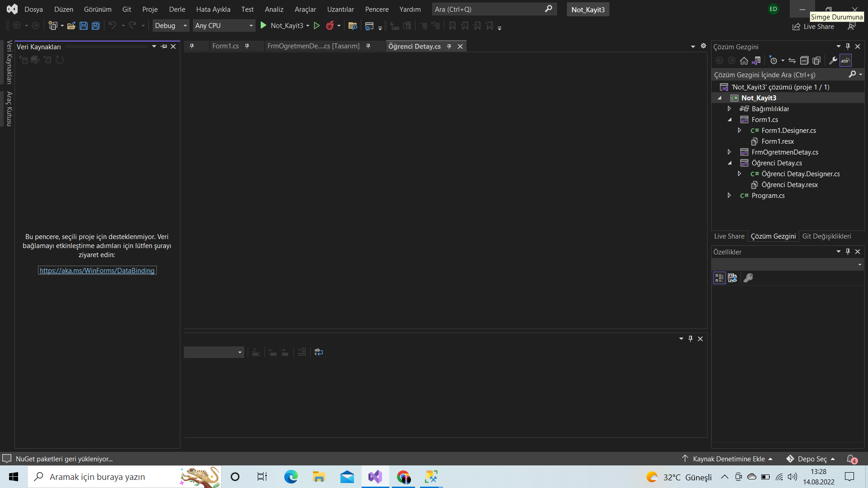Start Not_Kayit3 with the green play icon
Image resolution: width=868 pixels, height=488 pixels.
pos(264,26)
